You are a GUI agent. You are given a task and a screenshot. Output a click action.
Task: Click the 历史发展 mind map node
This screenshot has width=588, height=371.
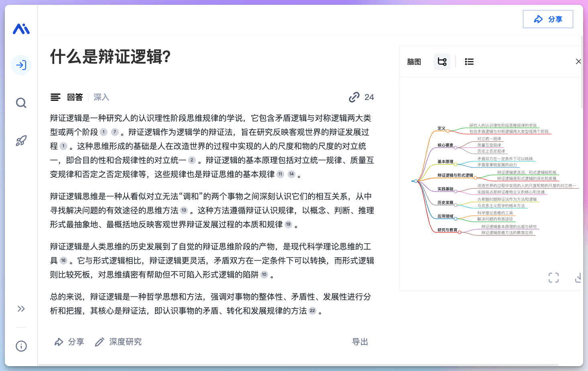coord(445,203)
